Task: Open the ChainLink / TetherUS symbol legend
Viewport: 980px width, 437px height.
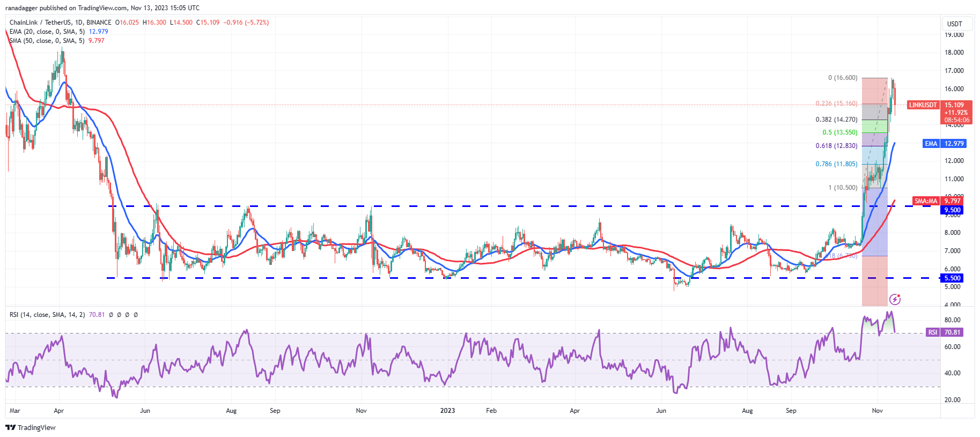Action: coord(60,23)
